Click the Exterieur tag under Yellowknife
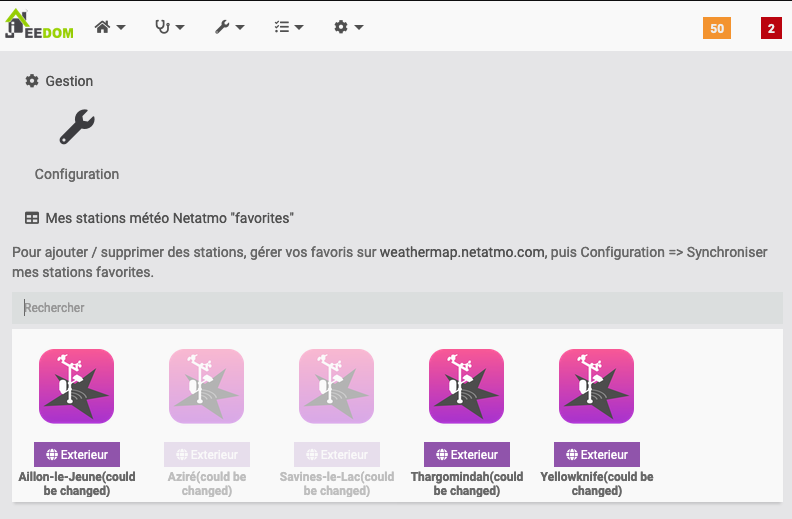 click(597, 454)
